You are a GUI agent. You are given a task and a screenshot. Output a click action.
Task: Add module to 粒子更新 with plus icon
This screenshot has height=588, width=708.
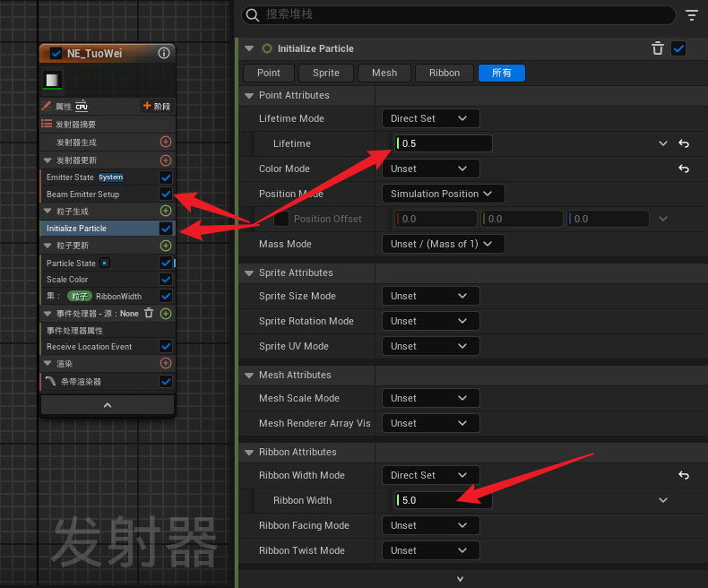tap(166, 246)
